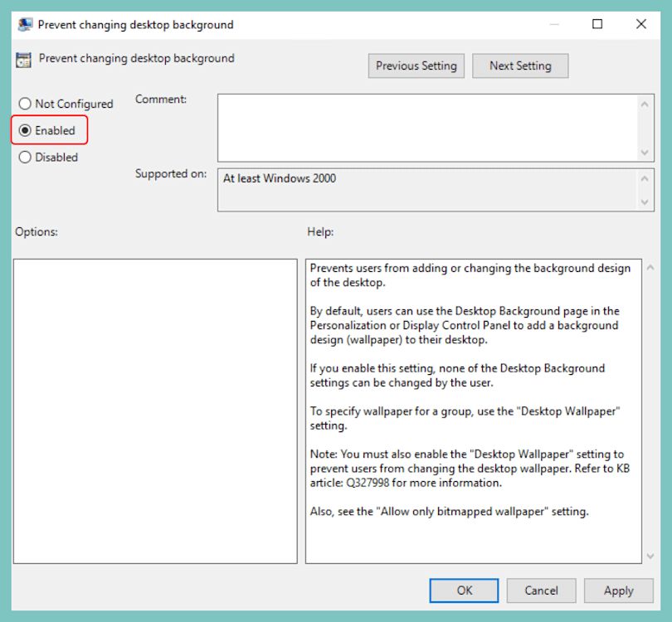The width and height of the screenshot is (672, 622).
Task: Click the Next Setting button
Action: [520, 66]
